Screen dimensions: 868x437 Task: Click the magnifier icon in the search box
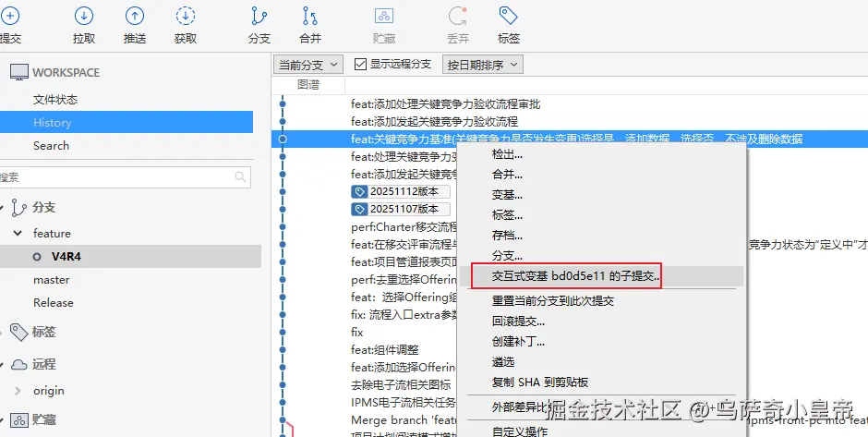pos(240,177)
